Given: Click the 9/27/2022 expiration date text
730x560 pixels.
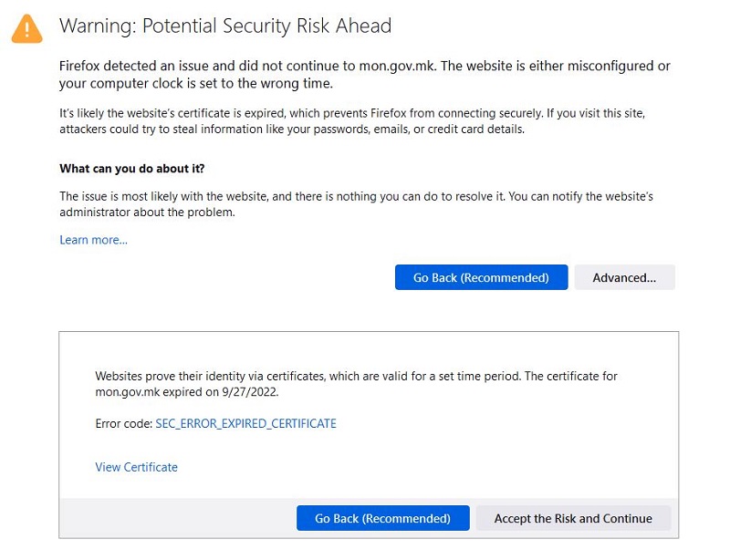Looking at the screenshot, I should coord(250,392).
